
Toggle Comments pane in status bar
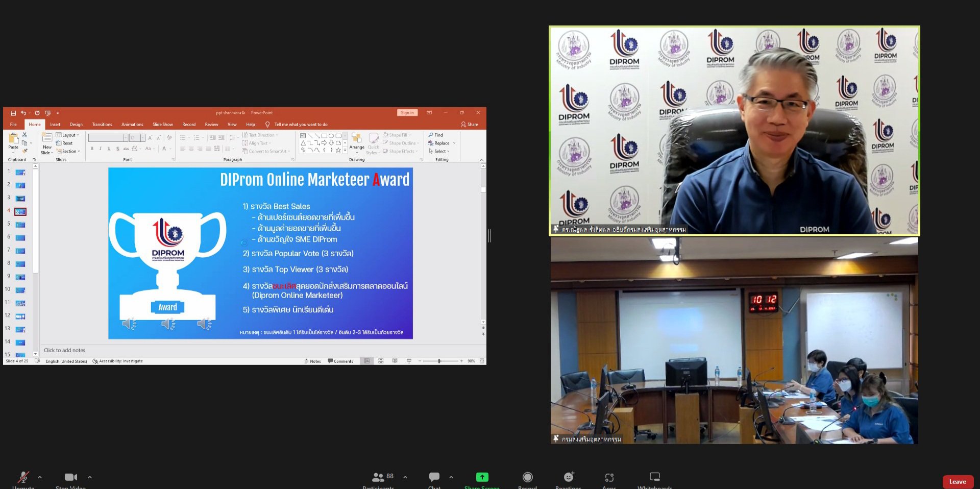[340, 361]
